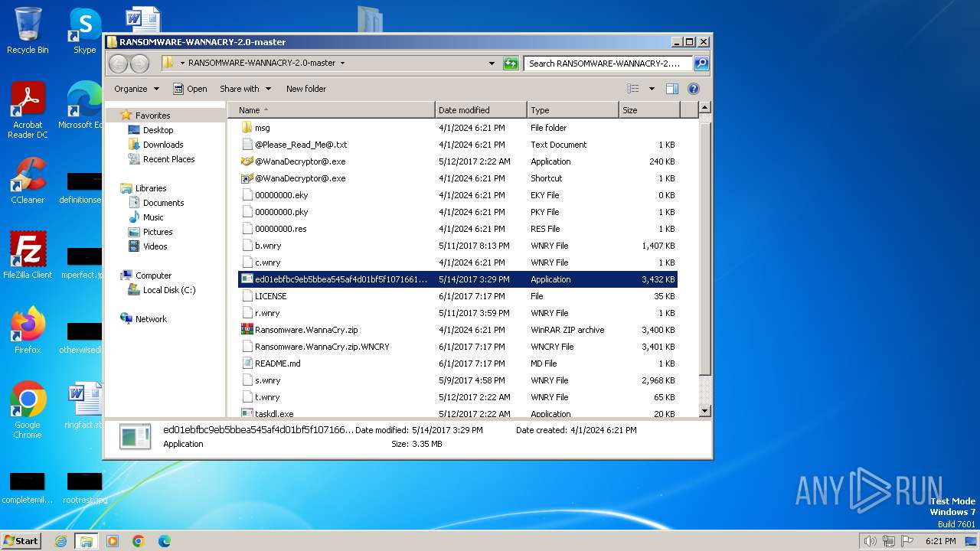Click the Back navigation button
The image size is (980, 551).
pyautogui.click(x=118, y=64)
